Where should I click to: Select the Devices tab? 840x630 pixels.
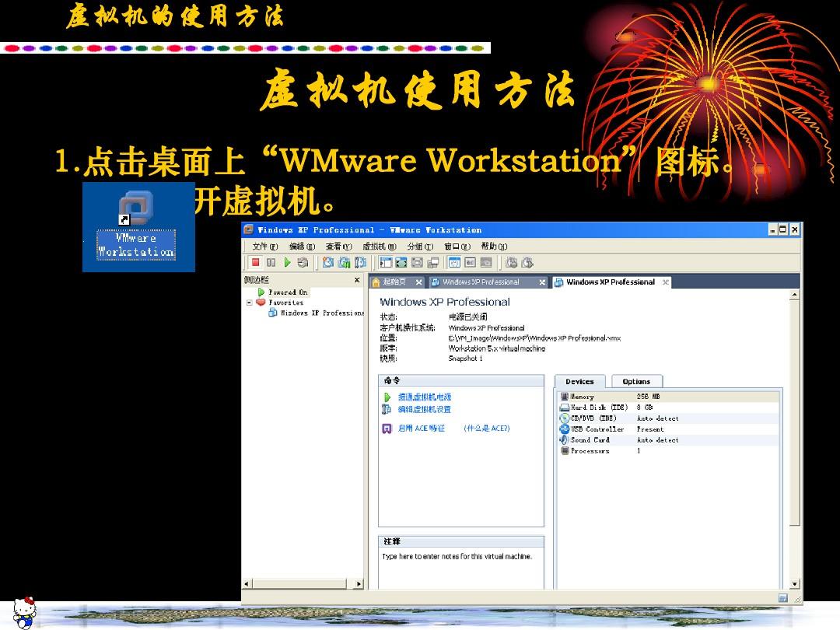(579, 381)
